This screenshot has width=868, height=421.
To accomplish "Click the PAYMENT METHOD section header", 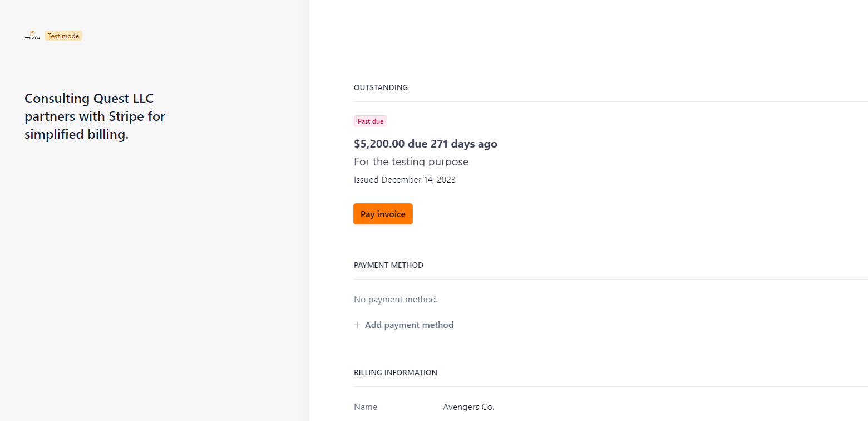I will (388, 265).
